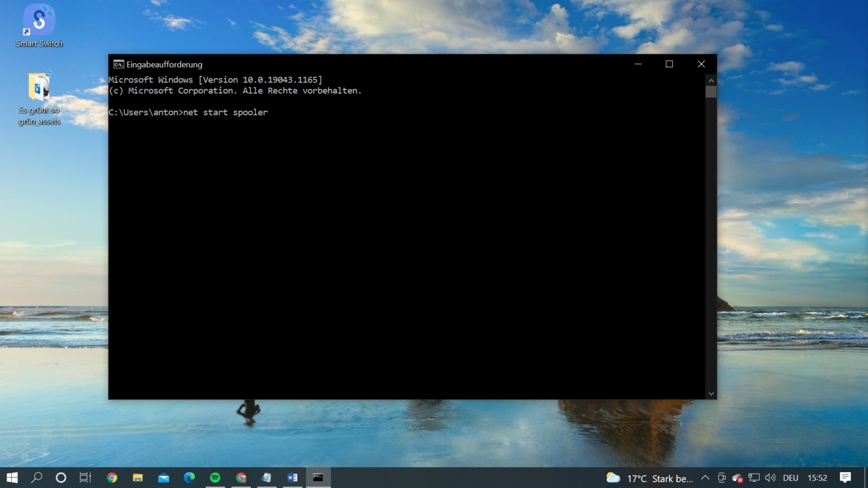Click the console scrollbar down arrow
Screen dimensions: 868x488
point(711,394)
